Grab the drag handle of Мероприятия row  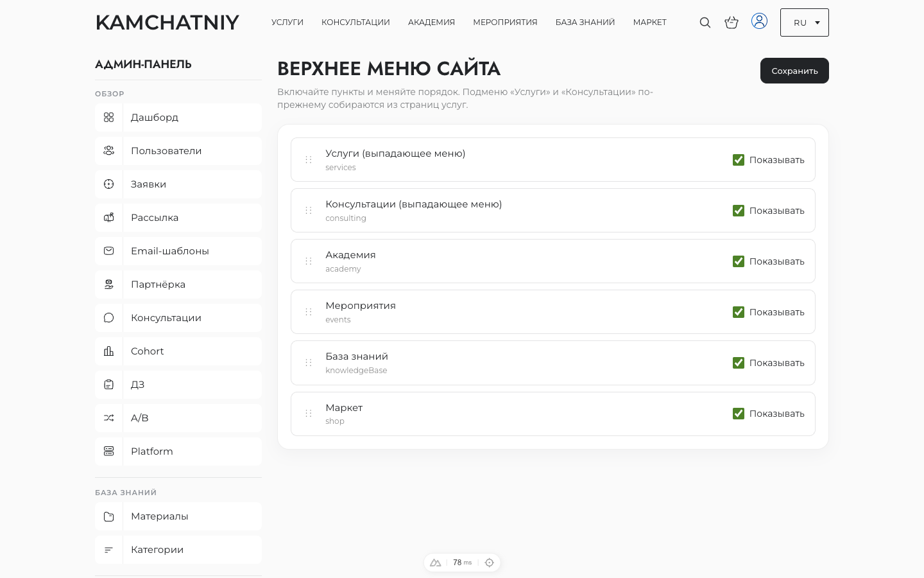click(x=309, y=311)
